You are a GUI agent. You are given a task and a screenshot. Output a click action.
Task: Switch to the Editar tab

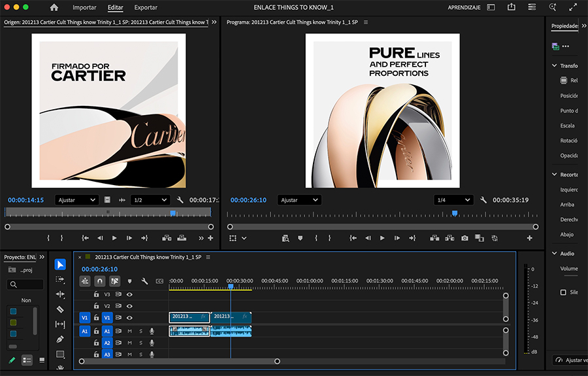pyautogui.click(x=115, y=7)
